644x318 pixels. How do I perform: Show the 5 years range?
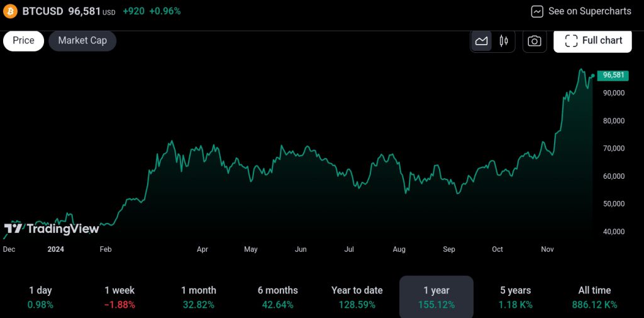tap(515, 297)
